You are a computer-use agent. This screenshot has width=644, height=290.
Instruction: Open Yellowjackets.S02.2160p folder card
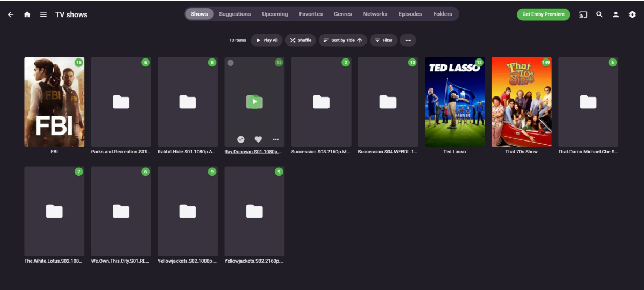pyautogui.click(x=254, y=211)
